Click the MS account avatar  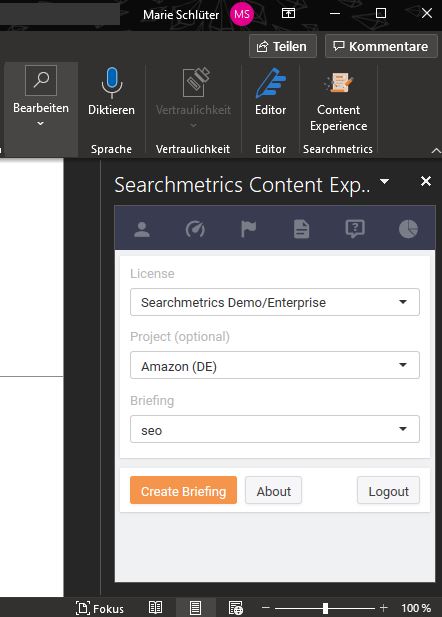click(x=242, y=15)
